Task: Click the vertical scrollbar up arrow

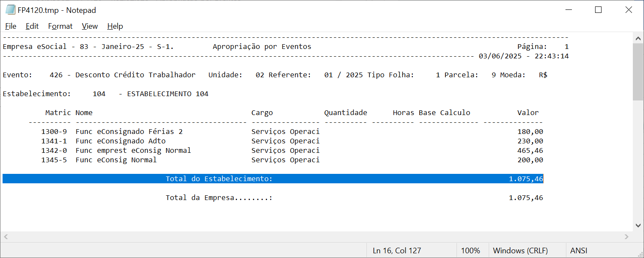Action: (x=638, y=38)
